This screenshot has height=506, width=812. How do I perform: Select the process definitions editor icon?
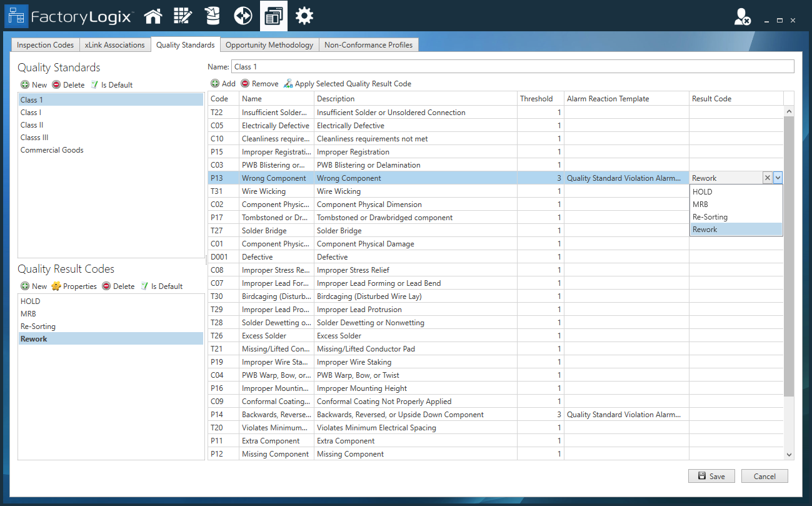click(x=183, y=16)
